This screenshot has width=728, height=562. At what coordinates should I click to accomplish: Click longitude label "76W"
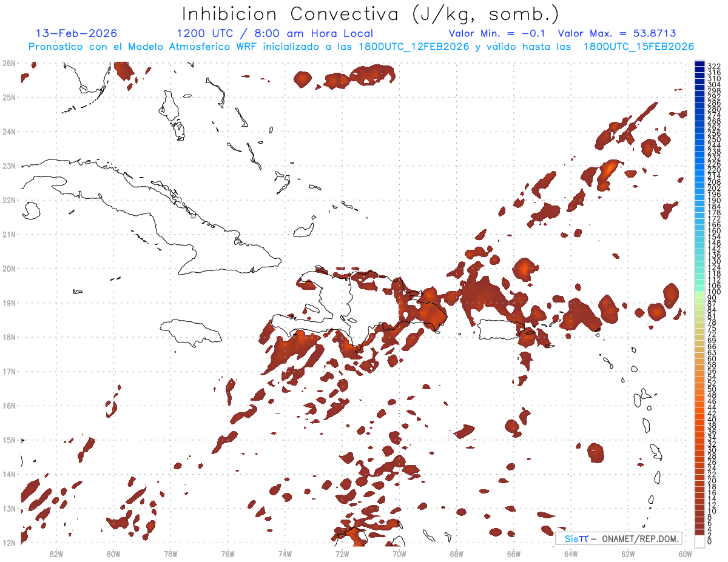click(x=227, y=554)
